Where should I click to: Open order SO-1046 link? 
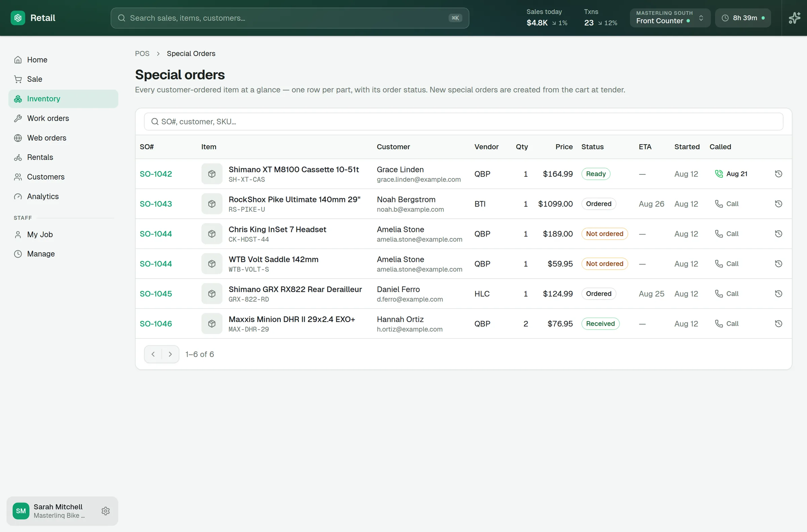(x=156, y=324)
